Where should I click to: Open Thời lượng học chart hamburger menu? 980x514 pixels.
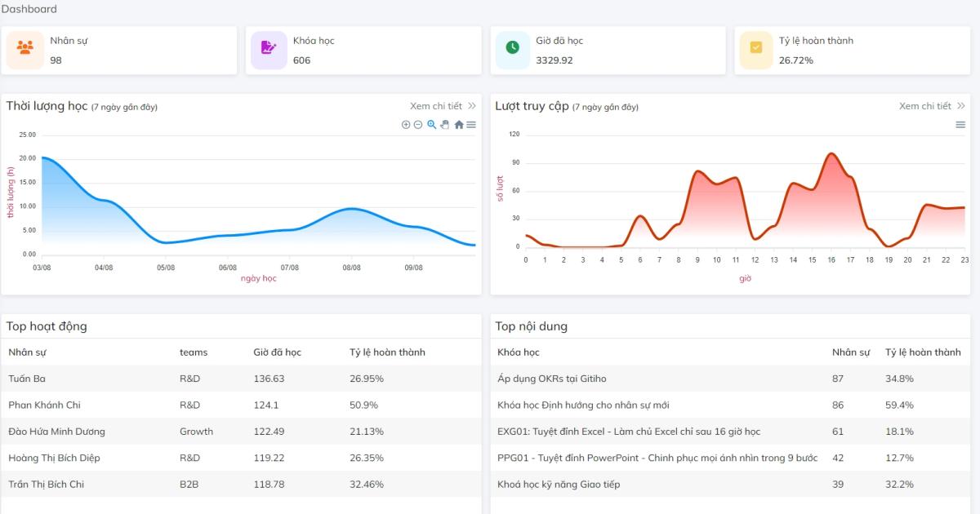coord(471,125)
